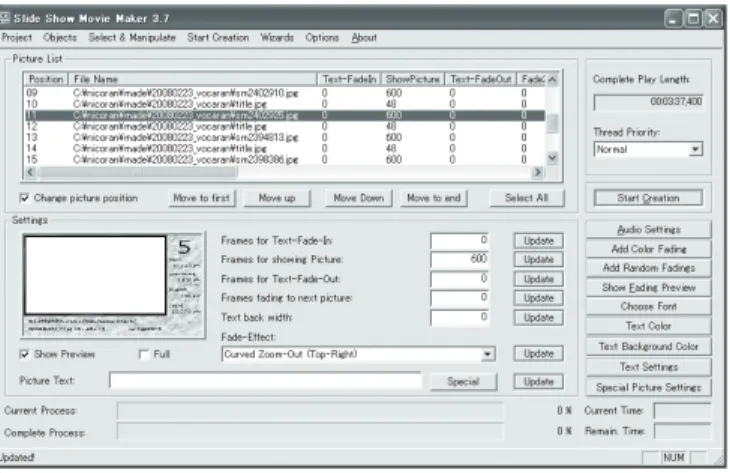The height and width of the screenshot is (473, 730).
Task: Open the Objects menu
Action: (60, 38)
